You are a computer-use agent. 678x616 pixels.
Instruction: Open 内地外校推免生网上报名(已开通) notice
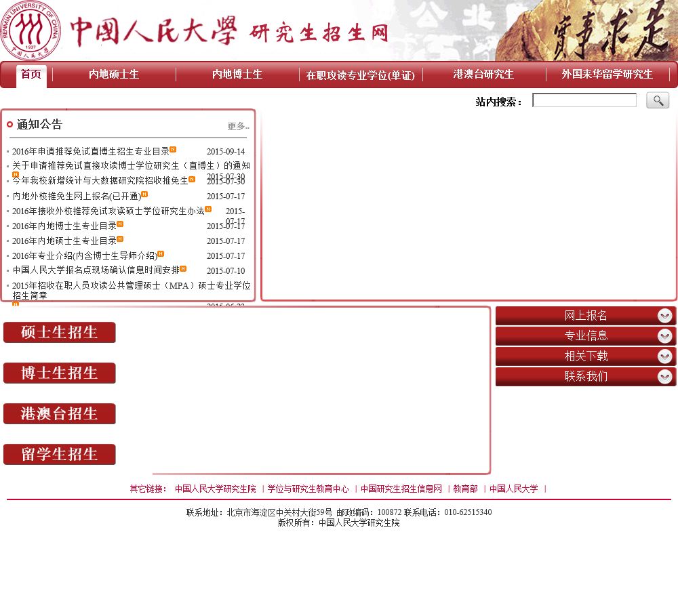point(77,197)
